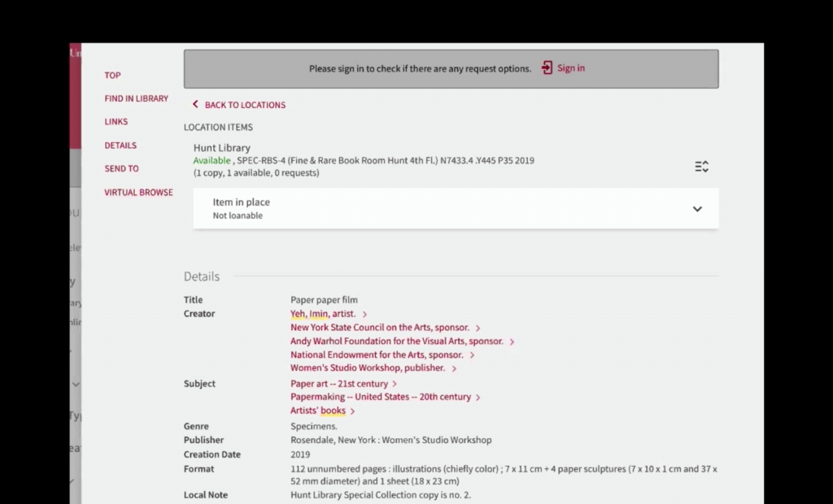
Task: Click chevron after Papermaking -- United States subject
Action: tap(478, 398)
